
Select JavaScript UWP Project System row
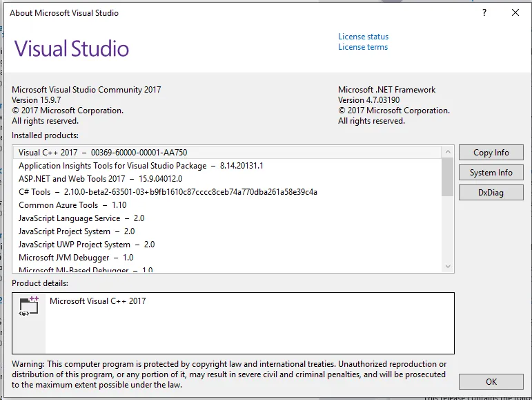(x=227, y=245)
